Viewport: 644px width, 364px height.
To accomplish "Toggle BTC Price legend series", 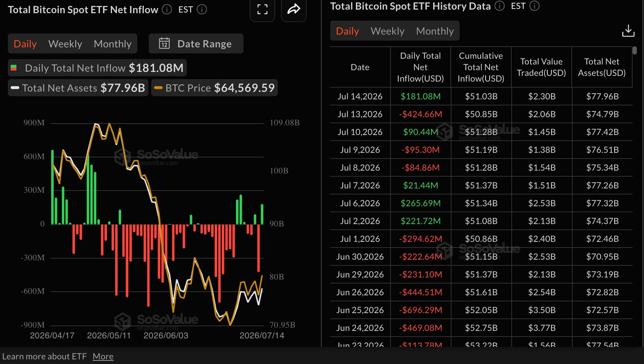I will point(215,88).
